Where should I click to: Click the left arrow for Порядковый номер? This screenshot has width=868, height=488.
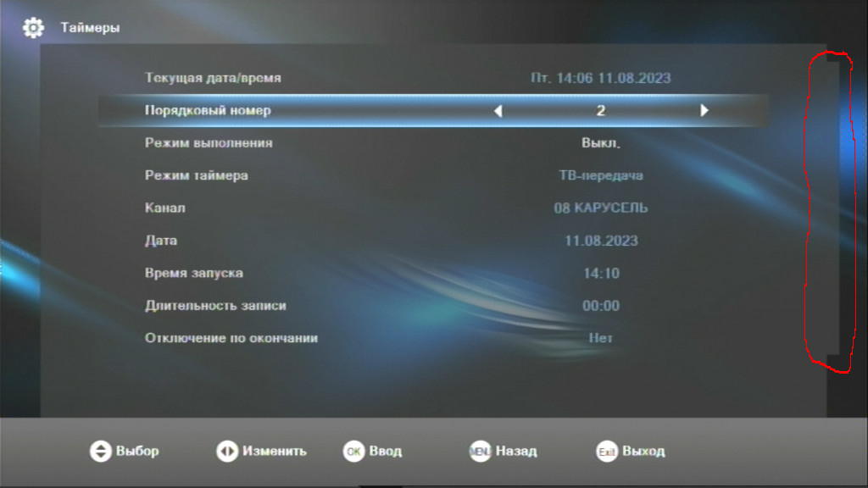[x=498, y=111]
